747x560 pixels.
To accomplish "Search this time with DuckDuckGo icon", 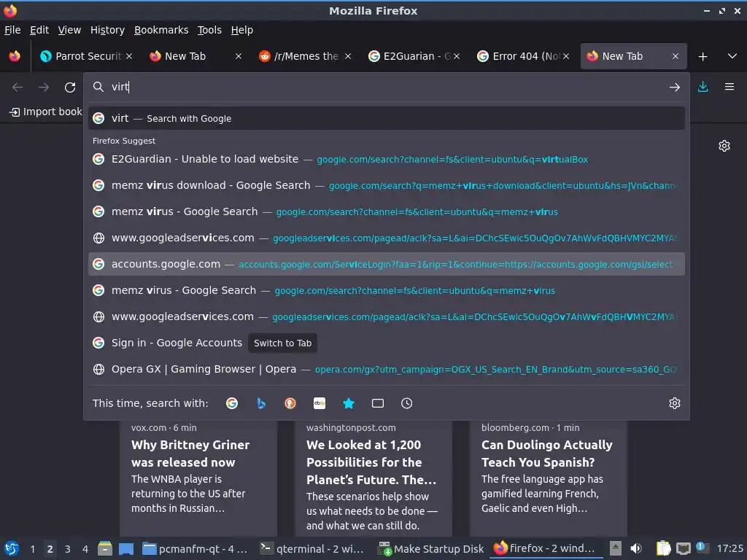I will coord(290,403).
